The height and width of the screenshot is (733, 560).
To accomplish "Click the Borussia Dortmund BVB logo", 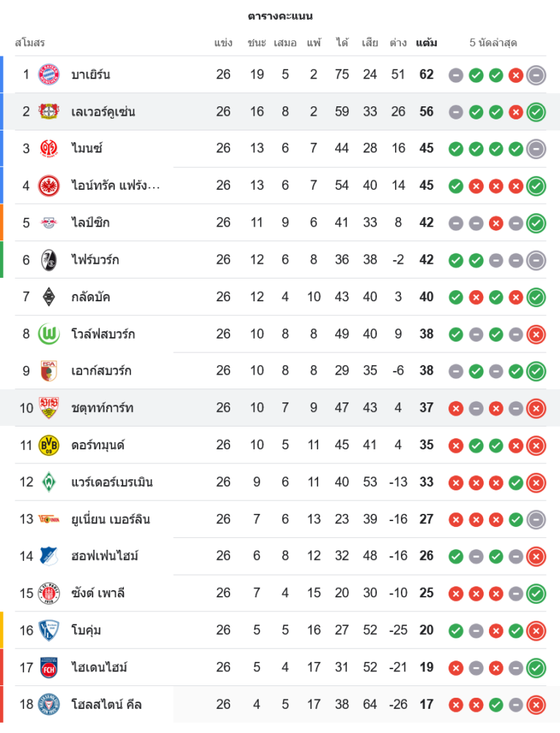I will (48, 445).
